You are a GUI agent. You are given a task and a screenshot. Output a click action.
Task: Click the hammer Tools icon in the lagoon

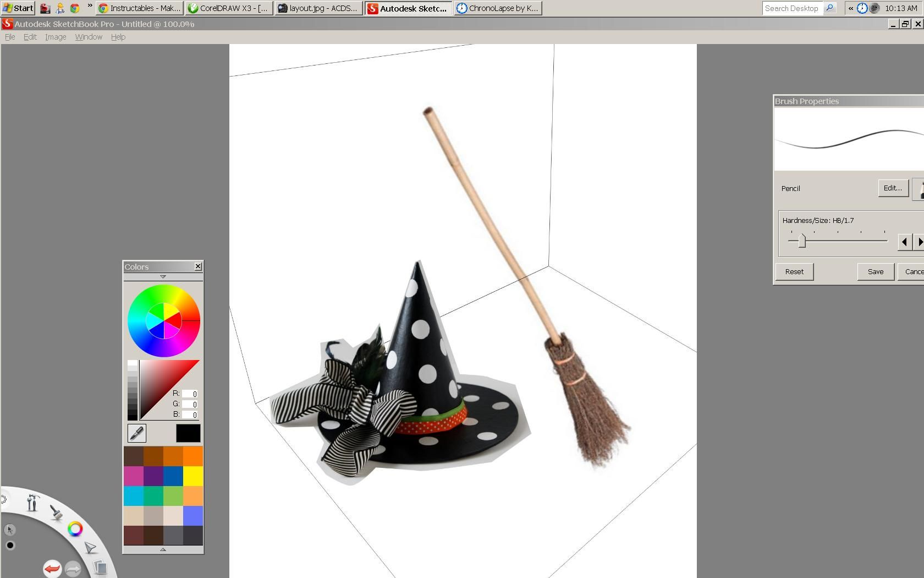coord(33,502)
